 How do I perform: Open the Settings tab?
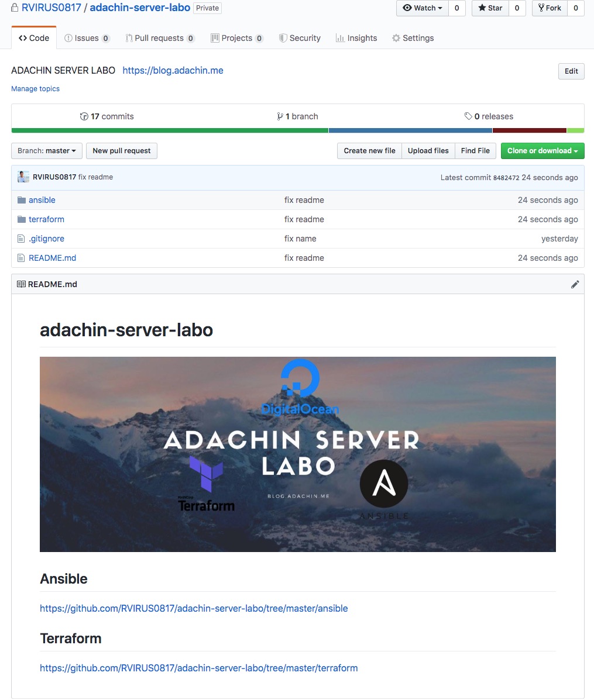coord(413,38)
